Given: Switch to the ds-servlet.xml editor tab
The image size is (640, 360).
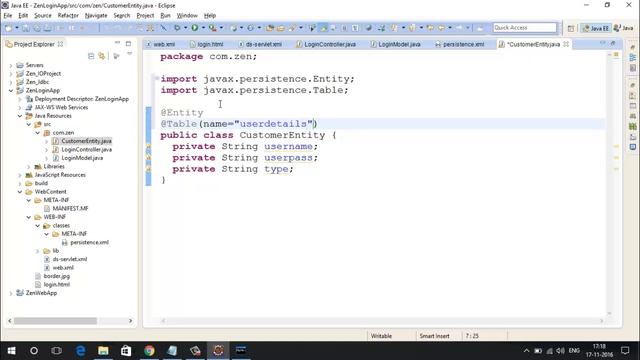Looking at the screenshot, I should pos(260,44).
